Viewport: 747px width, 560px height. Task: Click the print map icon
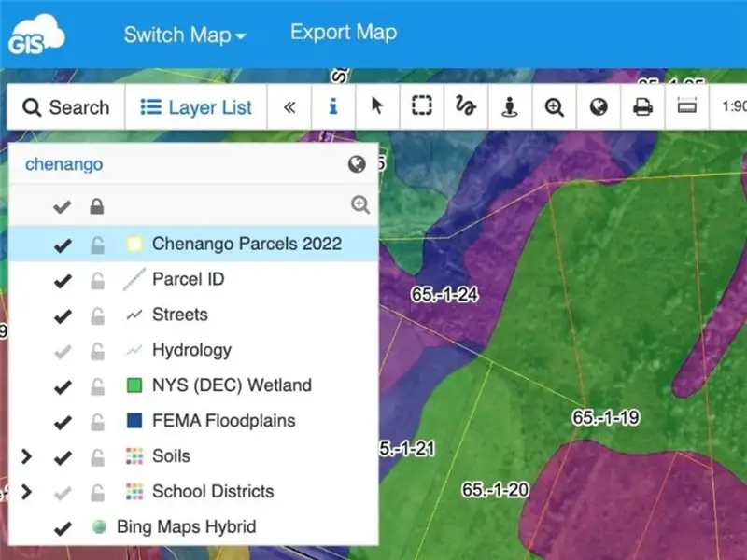(642, 107)
